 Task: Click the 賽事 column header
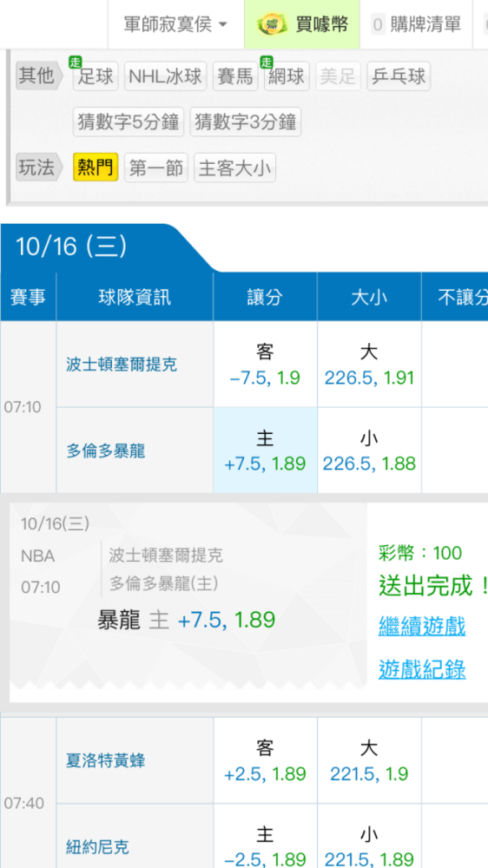coord(29,297)
